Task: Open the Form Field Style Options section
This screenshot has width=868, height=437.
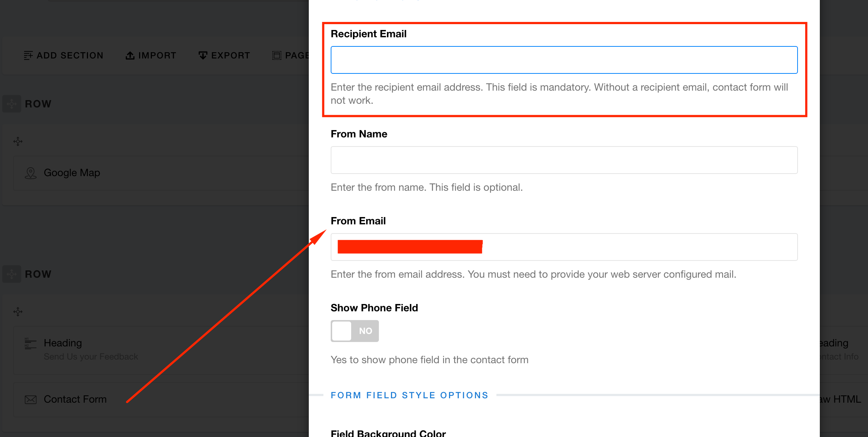Action: [x=409, y=395]
